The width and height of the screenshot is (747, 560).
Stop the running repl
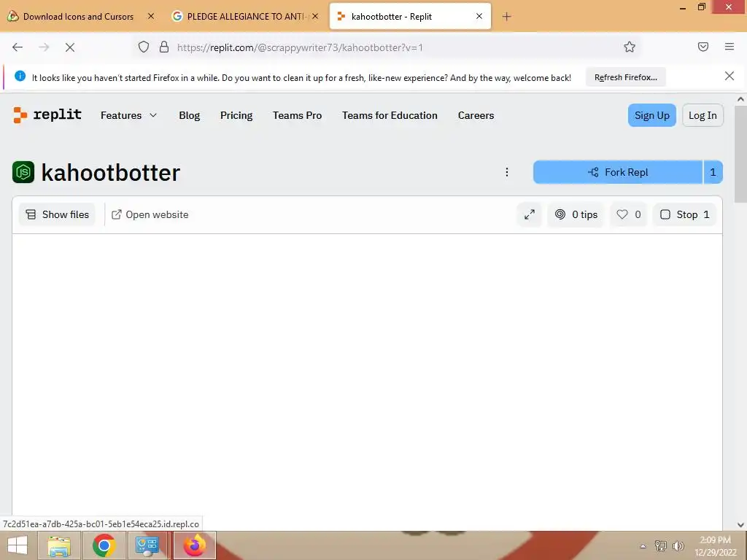coord(684,215)
